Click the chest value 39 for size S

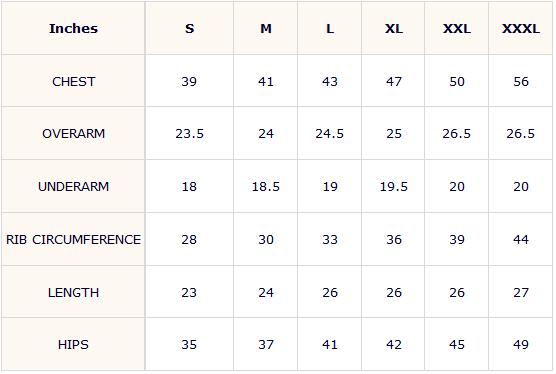[189, 82]
